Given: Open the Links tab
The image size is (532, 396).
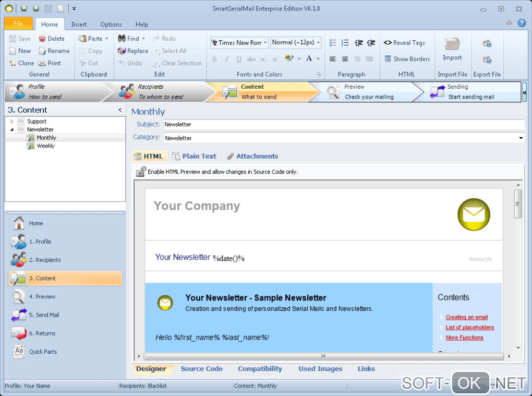Looking at the screenshot, I should click(366, 369).
